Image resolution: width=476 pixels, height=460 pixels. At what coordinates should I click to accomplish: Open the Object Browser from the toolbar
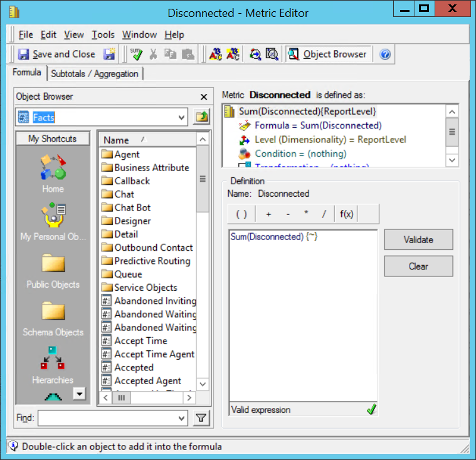tap(328, 55)
